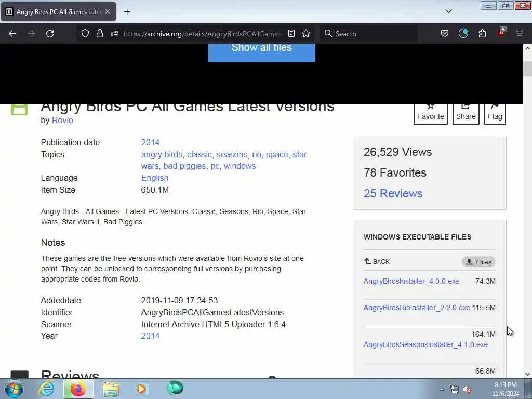Click the browser Back arrow
Screen dimensions: 532x399
point(12,34)
